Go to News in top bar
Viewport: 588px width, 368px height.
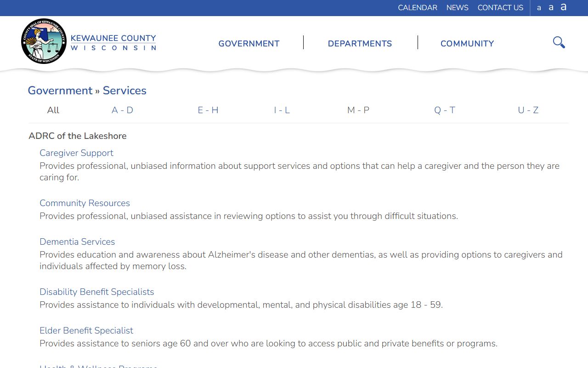pos(457,8)
